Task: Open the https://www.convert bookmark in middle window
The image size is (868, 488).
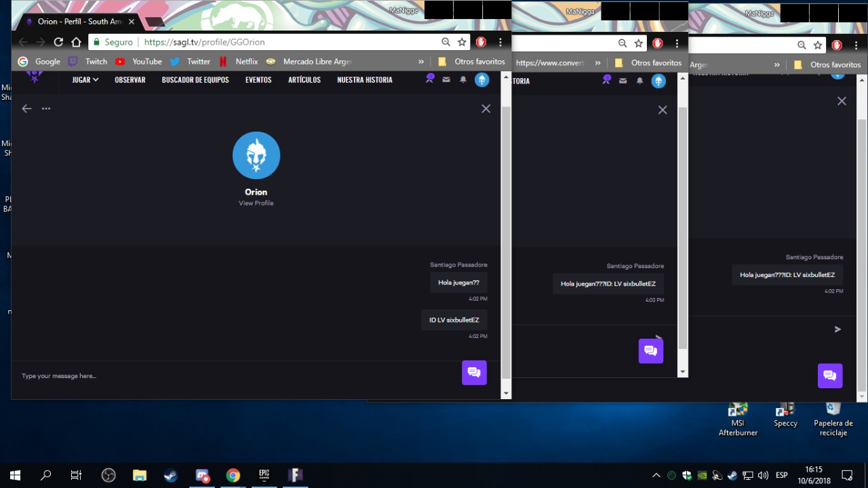Action: [x=550, y=62]
